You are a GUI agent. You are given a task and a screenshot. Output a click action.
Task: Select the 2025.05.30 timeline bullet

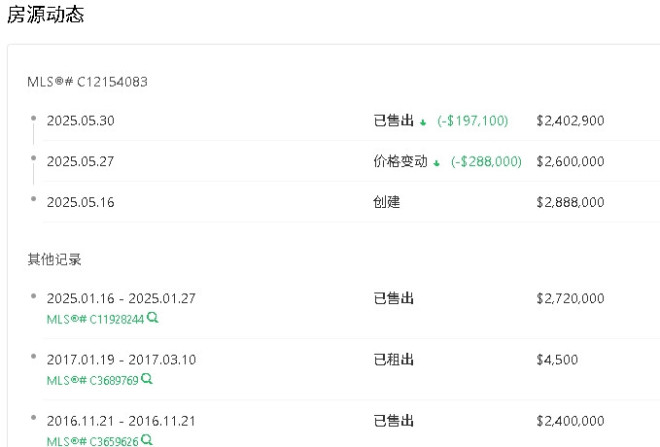click(x=34, y=118)
